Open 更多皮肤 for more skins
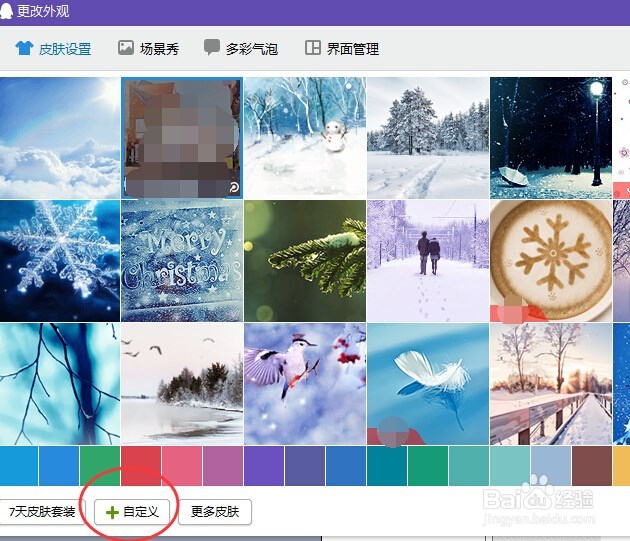Viewport: 630px width, 541px height. (215, 512)
